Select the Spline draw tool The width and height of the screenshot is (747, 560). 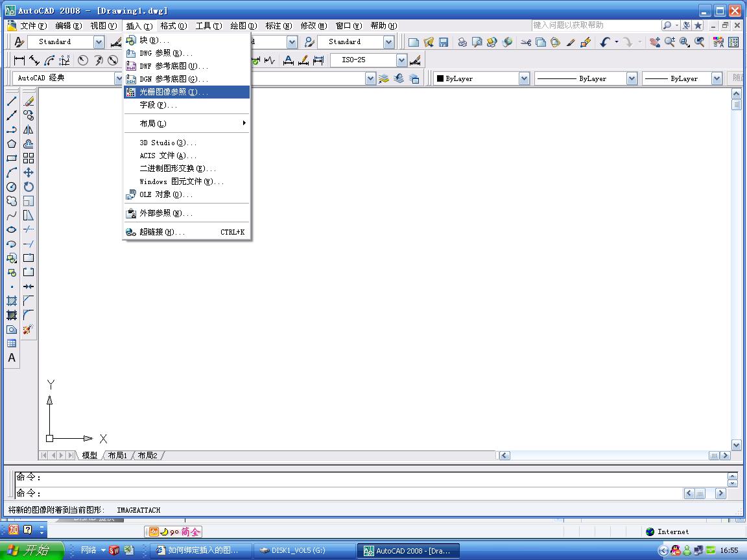(x=12, y=215)
